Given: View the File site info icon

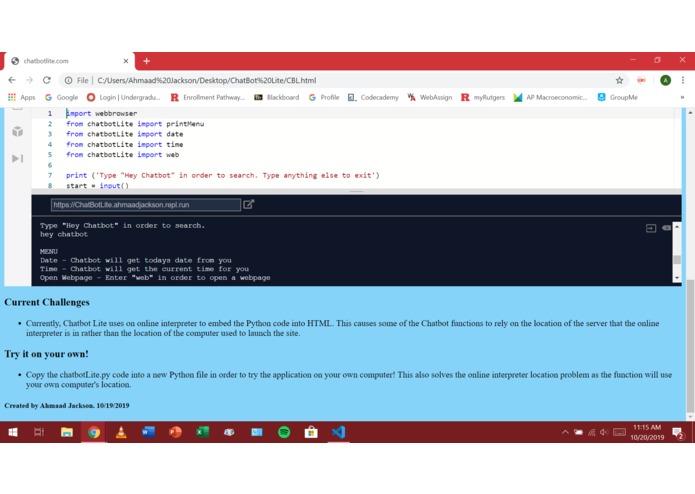Looking at the screenshot, I should pyautogui.click(x=68, y=80).
